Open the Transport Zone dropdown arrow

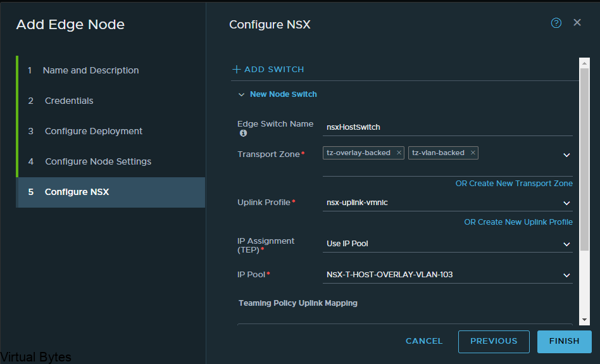(566, 155)
